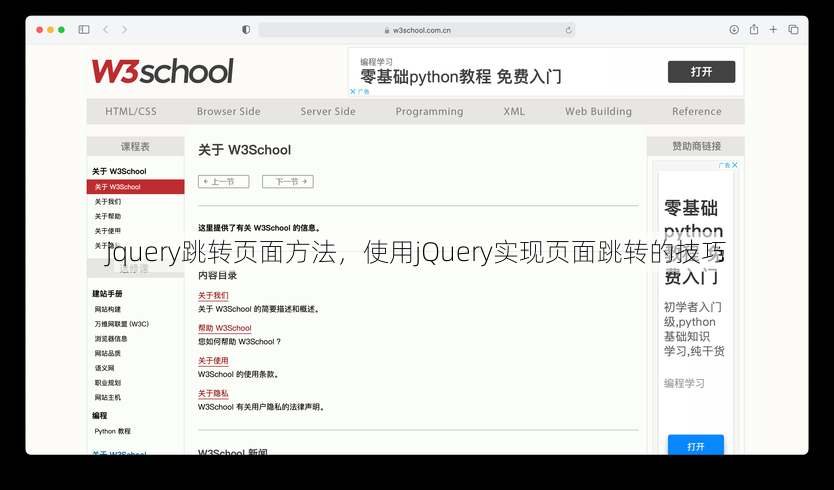Go forward with the right arrow
The height and width of the screenshot is (490, 834).
(x=124, y=30)
